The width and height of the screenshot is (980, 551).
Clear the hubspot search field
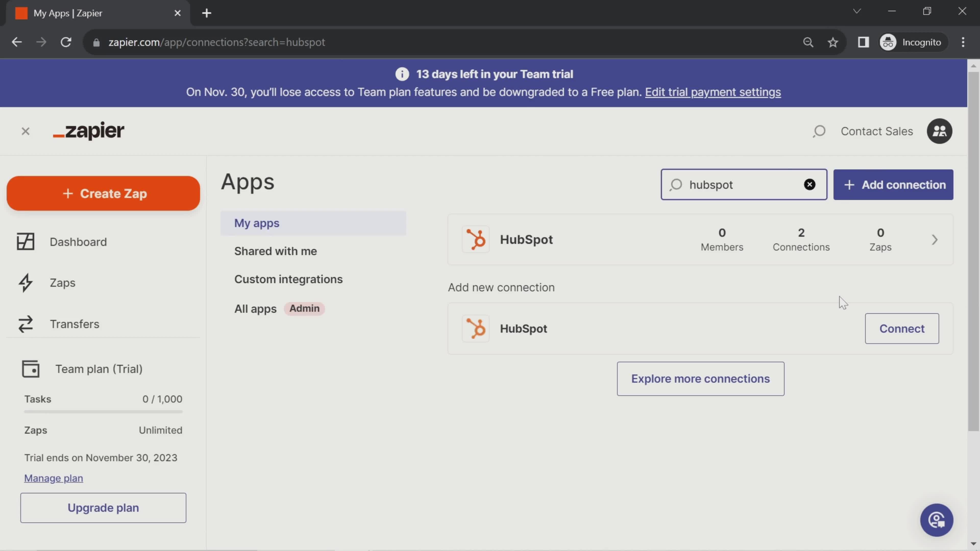tap(810, 184)
